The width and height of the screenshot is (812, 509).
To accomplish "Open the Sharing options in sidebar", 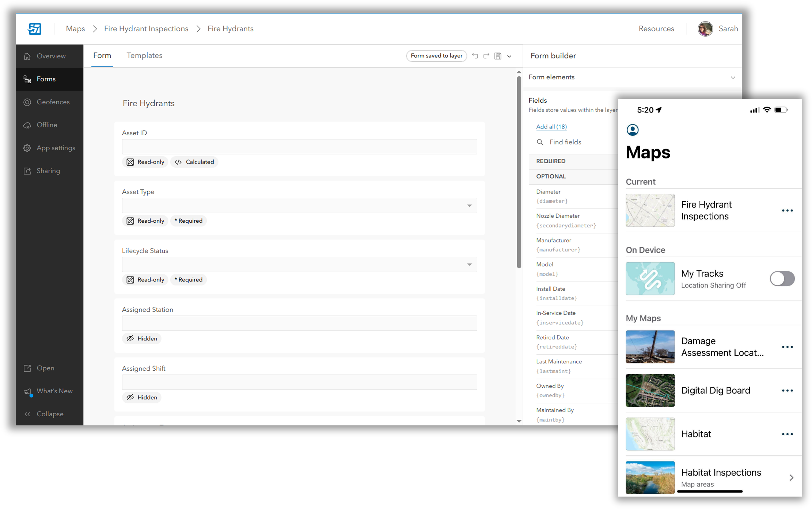I will tap(48, 171).
